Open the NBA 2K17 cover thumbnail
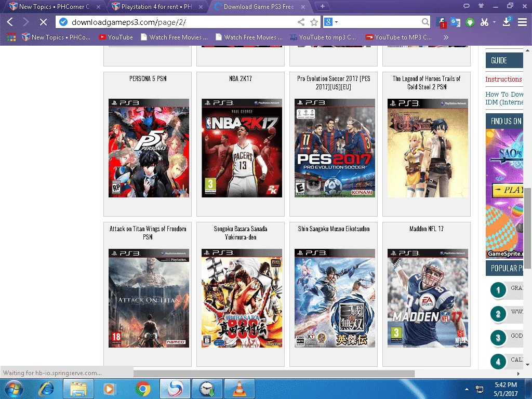This screenshot has width=532, height=399. (242, 148)
